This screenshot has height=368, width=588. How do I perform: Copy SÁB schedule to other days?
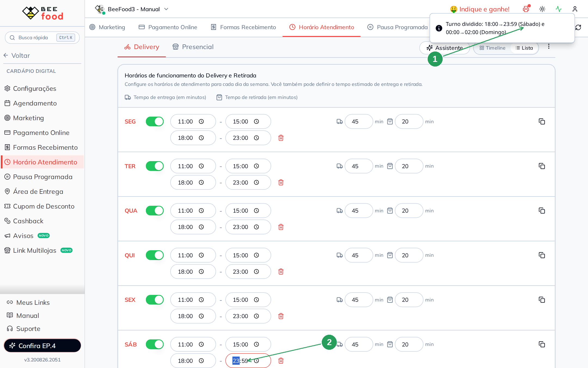pyautogui.click(x=542, y=344)
